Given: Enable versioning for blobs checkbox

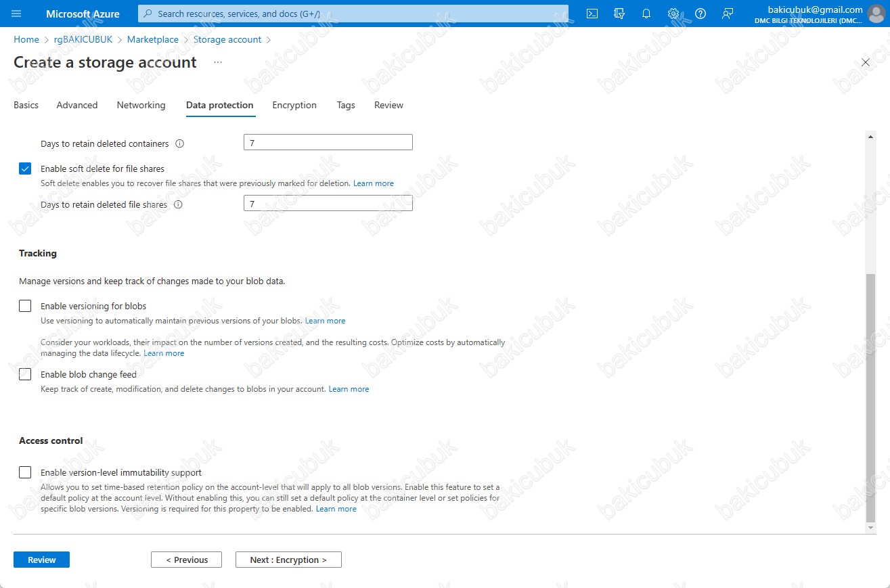Looking at the screenshot, I should click(x=25, y=306).
